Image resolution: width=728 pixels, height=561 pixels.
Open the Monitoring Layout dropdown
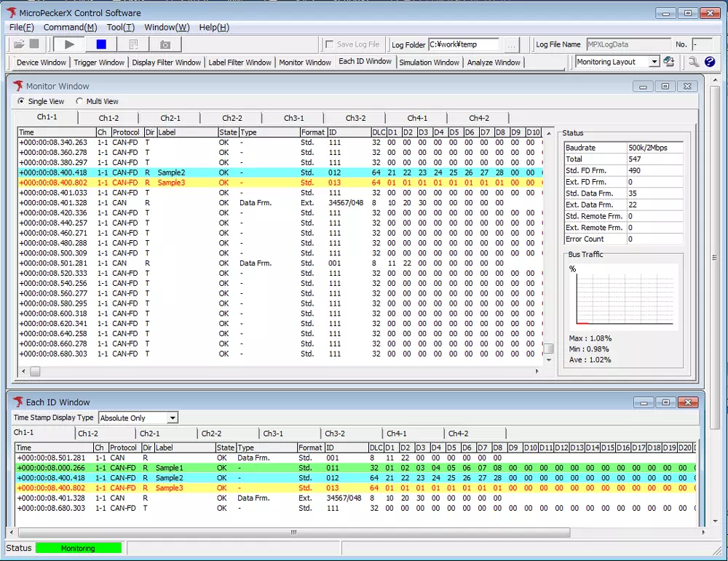click(654, 62)
